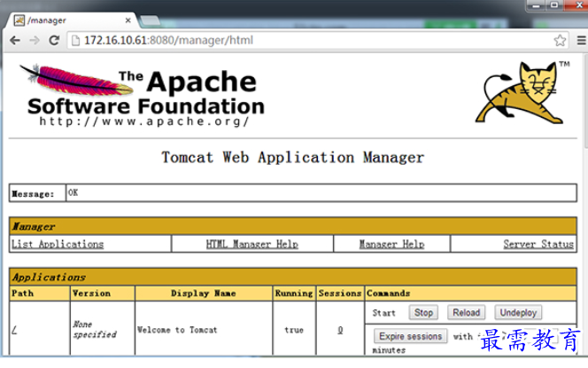Click the page icon in address bar

(x=75, y=40)
